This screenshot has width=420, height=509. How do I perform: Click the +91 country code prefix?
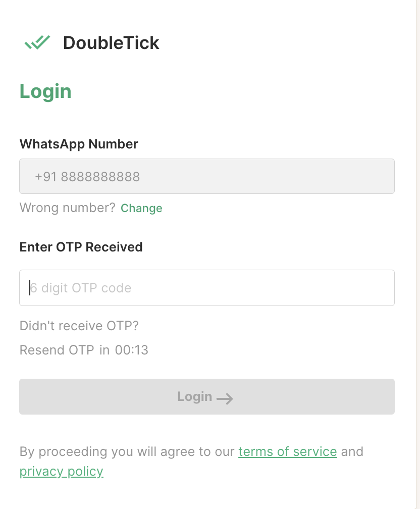click(x=46, y=177)
